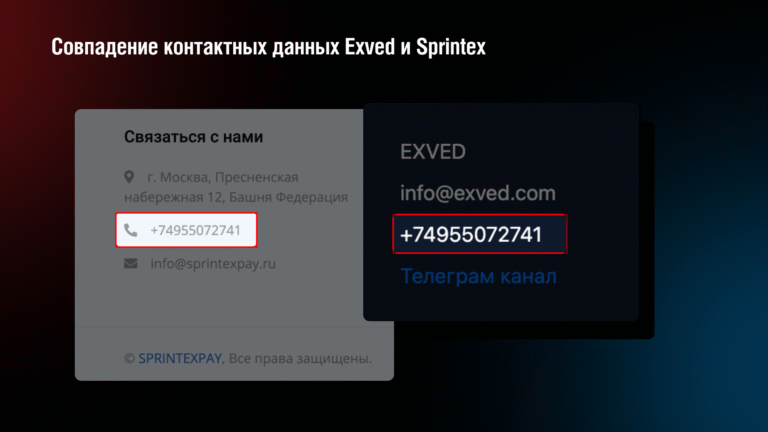Image resolution: width=768 pixels, height=432 pixels.
Task: Click the slide title Совпадение контактных данных
Action: tap(195, 47)
